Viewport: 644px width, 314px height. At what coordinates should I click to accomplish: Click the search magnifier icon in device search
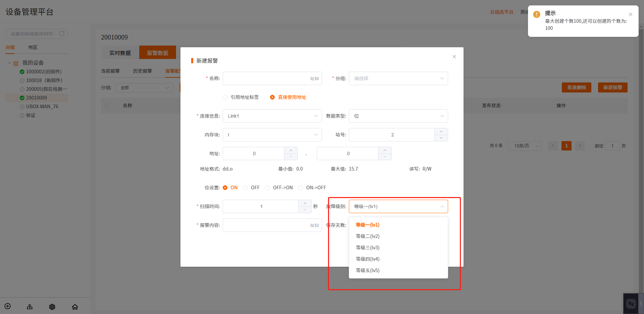pyautogui.click(x=62, y=34)
